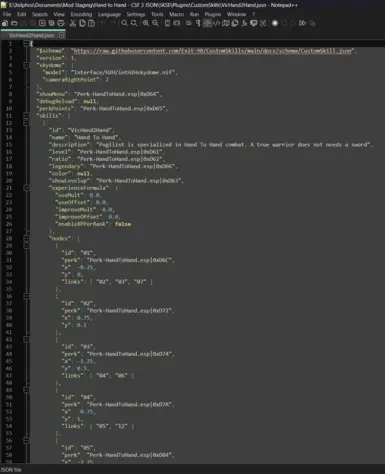Collapse fold marker for node 01 block

coord(26,246)
